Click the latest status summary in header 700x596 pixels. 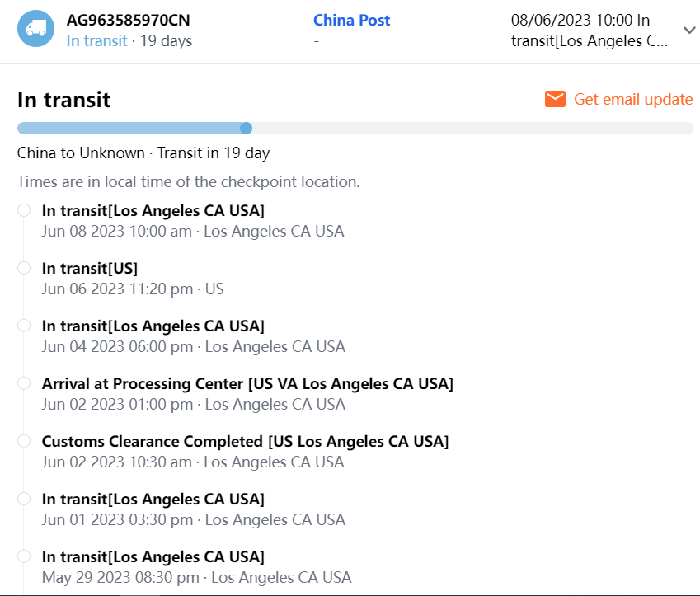pos(590,31)
